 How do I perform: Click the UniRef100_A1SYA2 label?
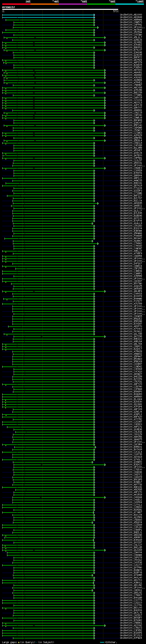[x=131, y=625]
